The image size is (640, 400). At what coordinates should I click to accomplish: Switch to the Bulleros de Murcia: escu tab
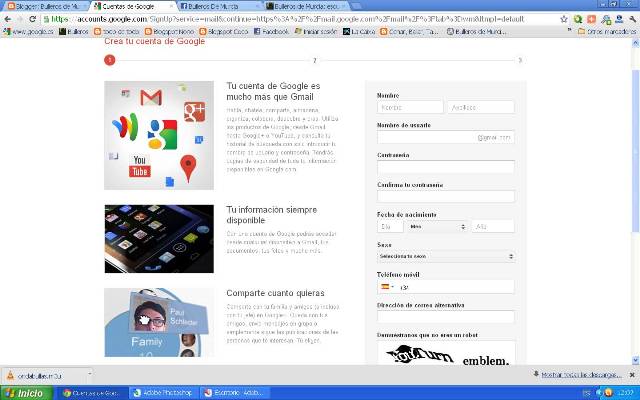[x=305, y=6]
